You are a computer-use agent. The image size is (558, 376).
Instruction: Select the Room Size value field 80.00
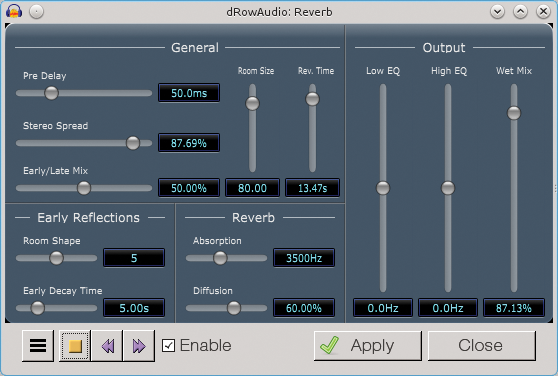point(252,188)
